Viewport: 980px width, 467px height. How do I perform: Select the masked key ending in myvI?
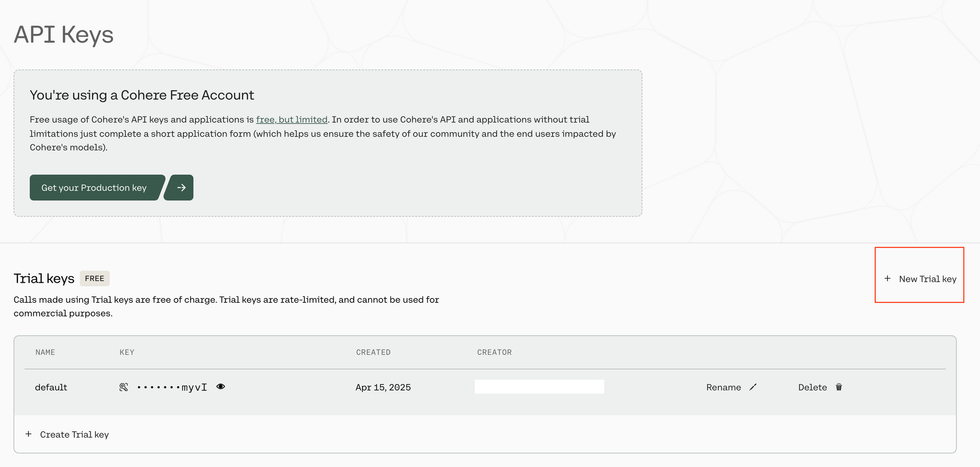point(172,387)
